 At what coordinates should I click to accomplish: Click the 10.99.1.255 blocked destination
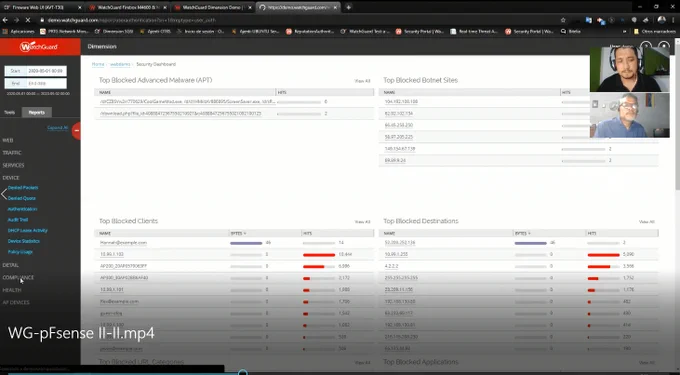coord(396,254)
